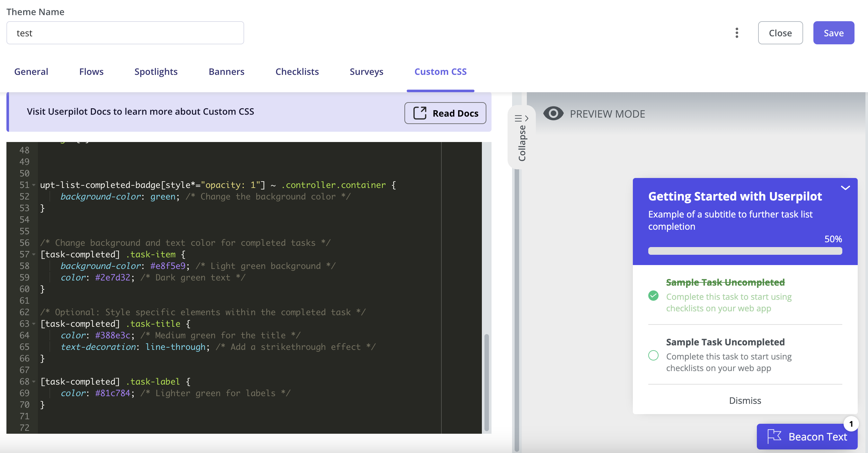
Task: Click the Visit Userpilot Docs info text
Action: coord(140,111)
